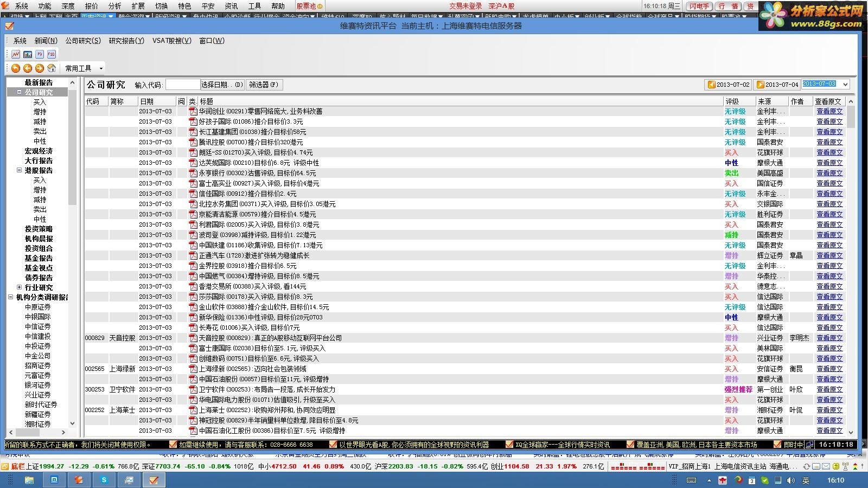Click checkbox before 以世界眼光看A股 ticker message
Image resolution: width=868 pixels, height=488 pixels.
point(333,445)
